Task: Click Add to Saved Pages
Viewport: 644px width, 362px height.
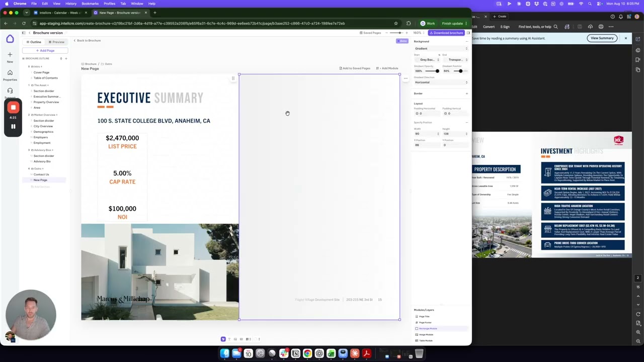Action: pos(355,68)
